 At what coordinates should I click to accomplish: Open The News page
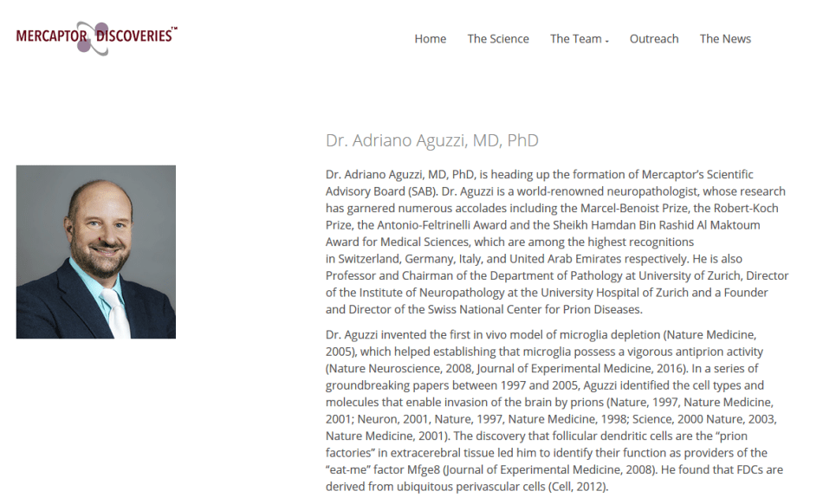725,39
